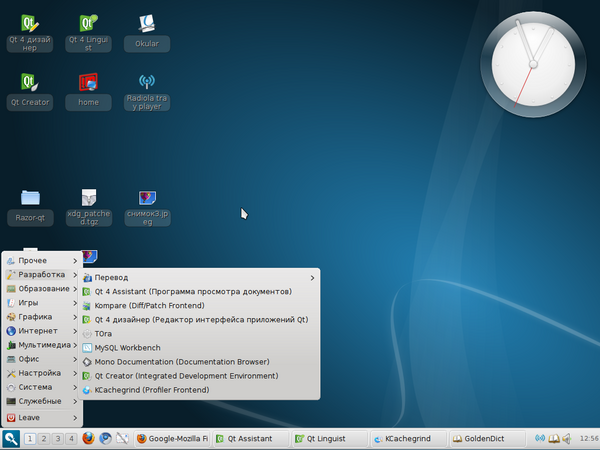Screen dimensions: 600x450
Task: Click the MySQL Workbench entry icon
Action: point(87,348)
